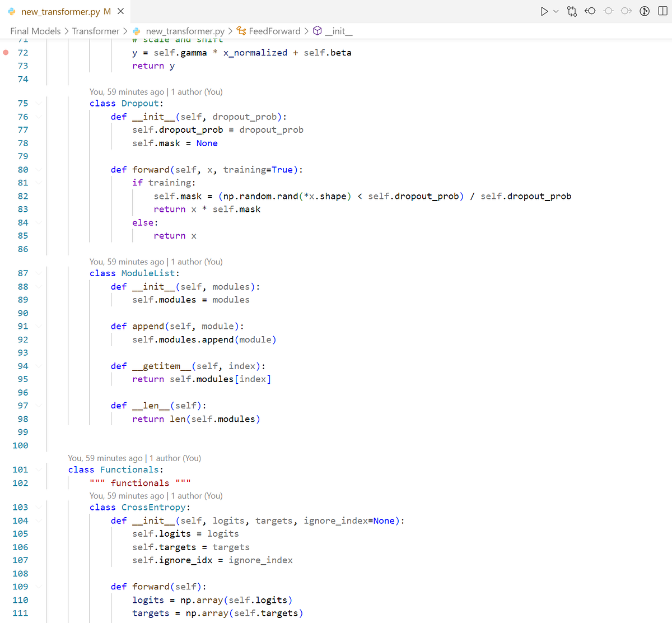Screen dimensions: 672x623
Task: Open the run options dropdown arrow
Action: 556,11
